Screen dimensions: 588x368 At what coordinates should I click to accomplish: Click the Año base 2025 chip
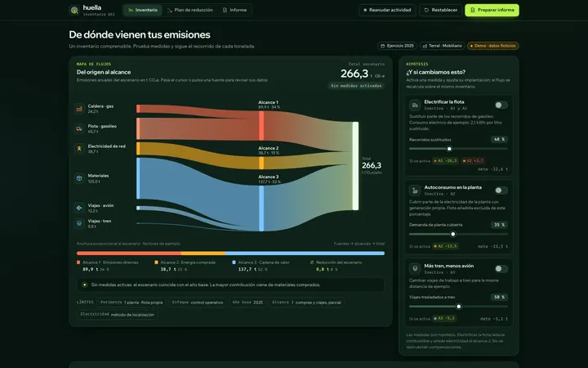(247, 303)
